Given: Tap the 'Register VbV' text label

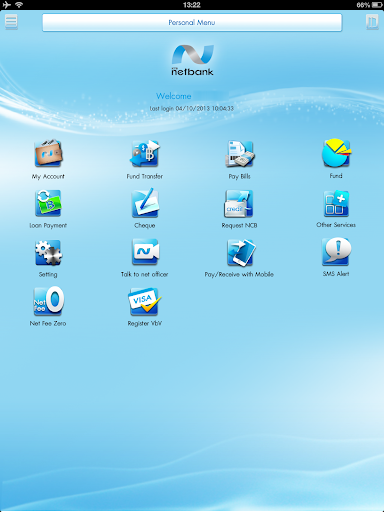Looking at the screenshot, I should click(x=145, y=323).
